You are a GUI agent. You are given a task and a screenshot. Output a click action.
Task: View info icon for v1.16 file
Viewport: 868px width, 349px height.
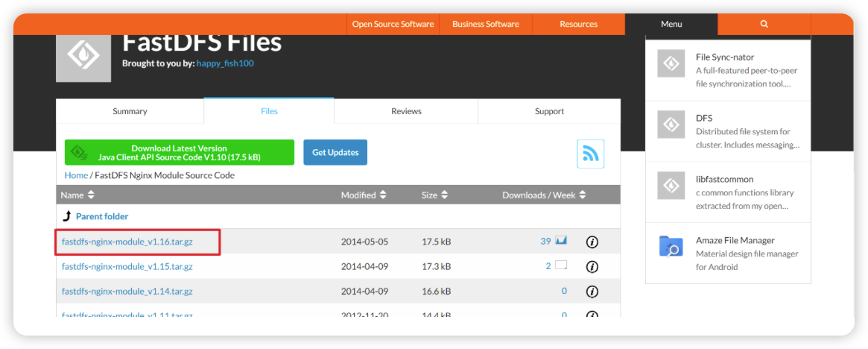pyautogui.click(x=592, y=242)
